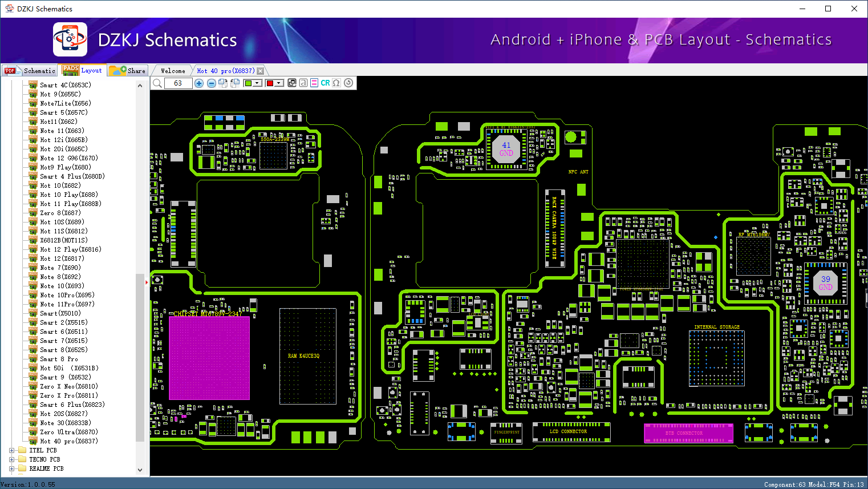Open the green color dropdown arrow

(x=258, y=83)
